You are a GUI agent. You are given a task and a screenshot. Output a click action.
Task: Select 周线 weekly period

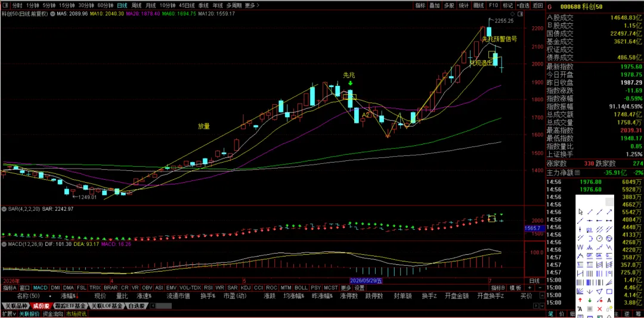pyautogui.click(x=137, y=5)
